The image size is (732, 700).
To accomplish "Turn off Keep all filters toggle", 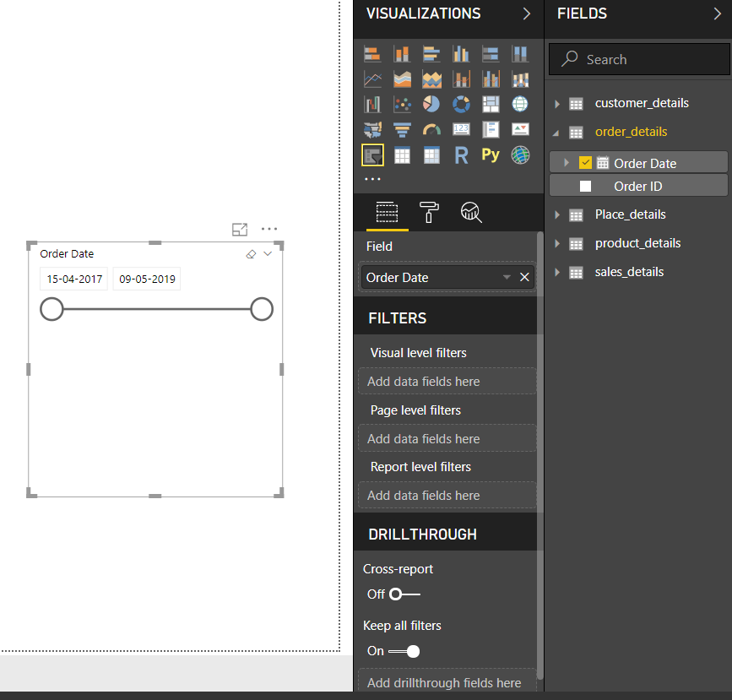I will click(x=404, y=651).
